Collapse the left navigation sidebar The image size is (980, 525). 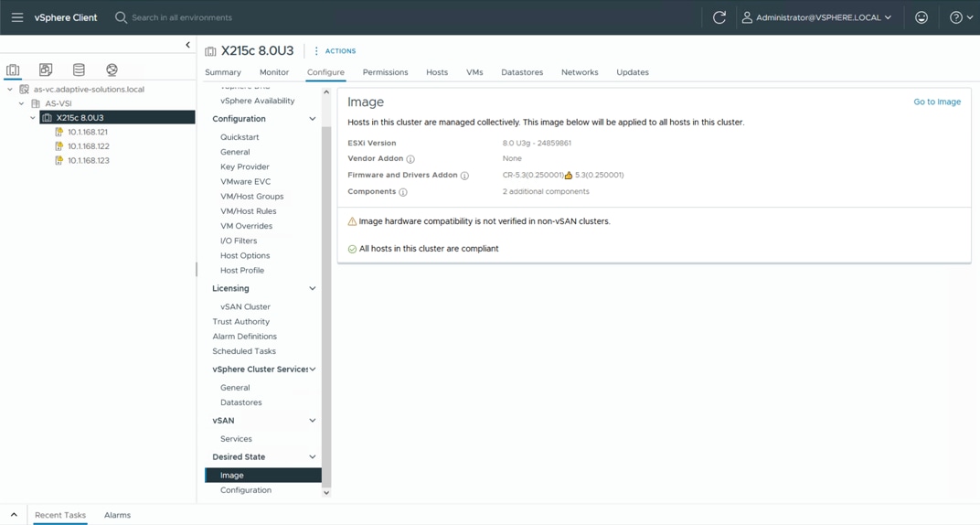187,45
